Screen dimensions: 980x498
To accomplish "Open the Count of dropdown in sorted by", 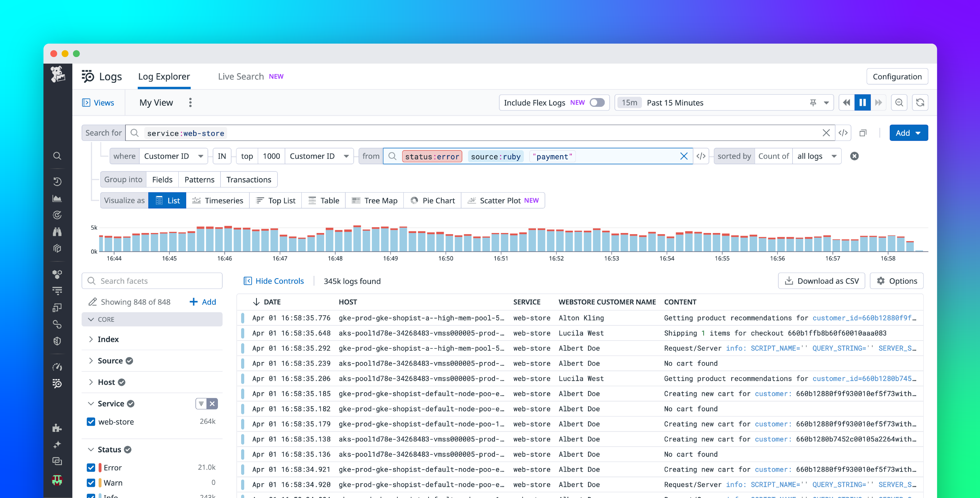I will [773, 156].
